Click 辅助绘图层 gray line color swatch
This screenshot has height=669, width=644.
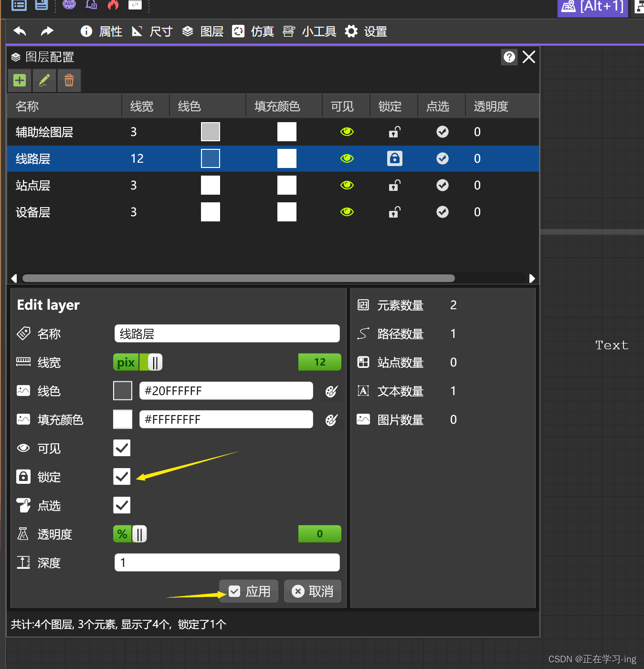coord(211,132)
